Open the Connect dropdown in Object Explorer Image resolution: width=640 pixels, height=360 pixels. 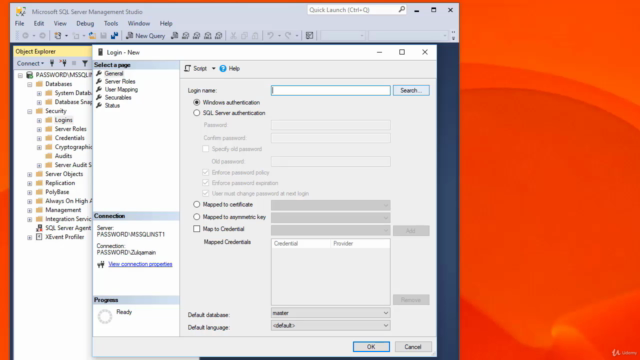pos(30,63)
